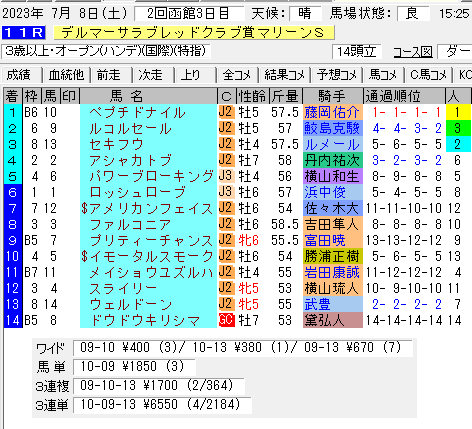Viewport: 472px width, 429px height.
Task: Select jockey 藤岡佑介 cell
Action: tap(333, 113)
